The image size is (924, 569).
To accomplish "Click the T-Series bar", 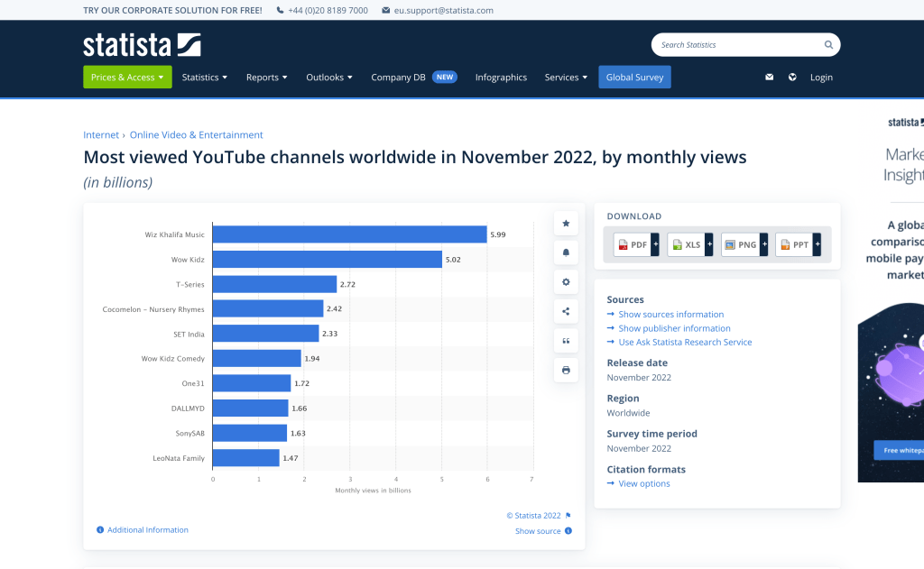I will pos(274,284).
